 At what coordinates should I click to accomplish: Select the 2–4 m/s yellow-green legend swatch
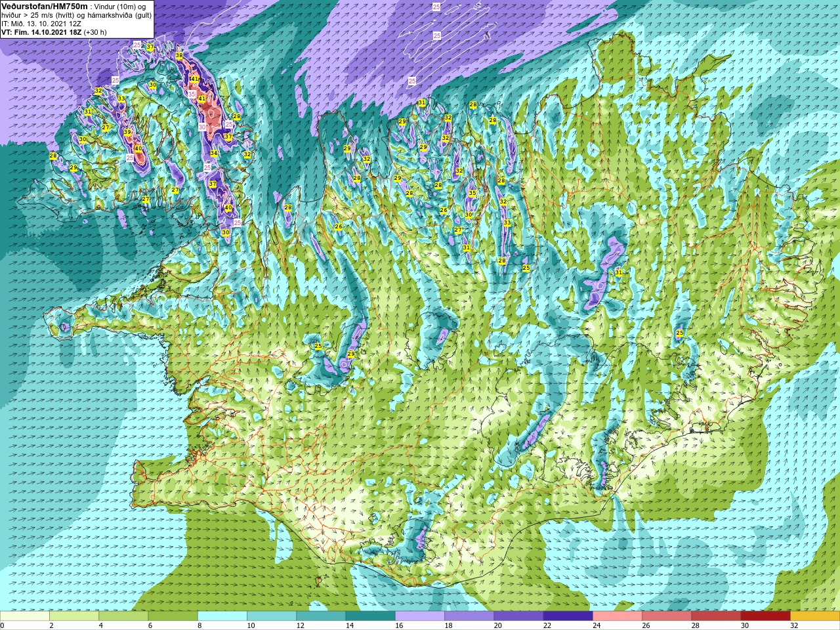click(74, 616)
